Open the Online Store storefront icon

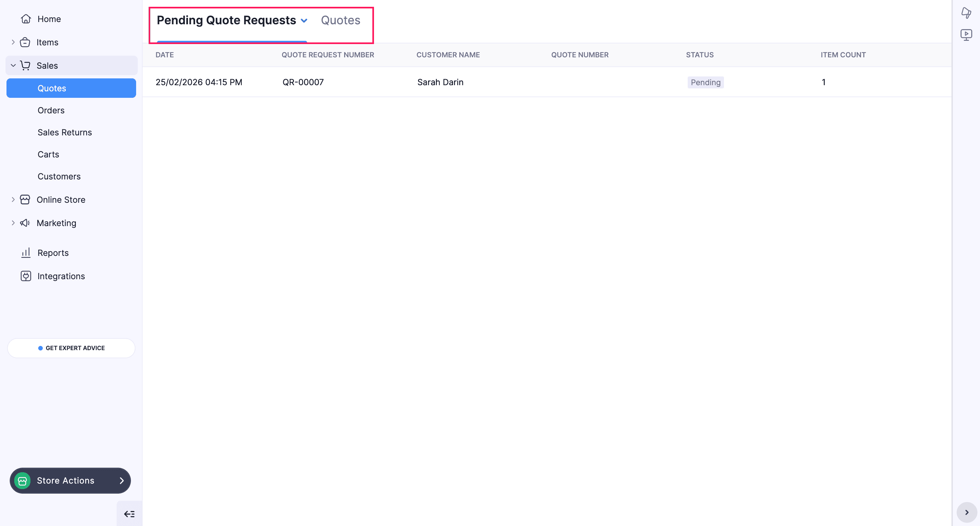tap(25, 199)
